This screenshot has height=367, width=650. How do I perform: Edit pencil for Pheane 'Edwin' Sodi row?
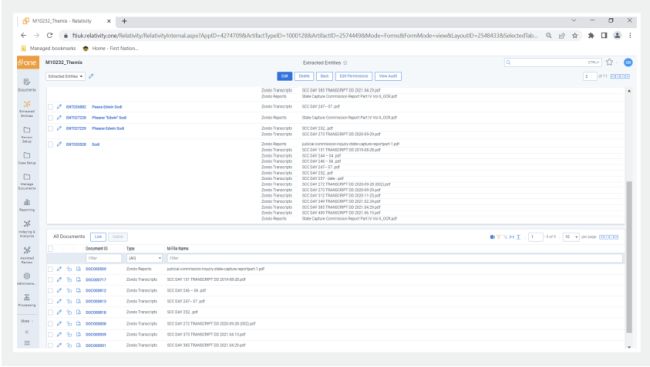point(59,118)
